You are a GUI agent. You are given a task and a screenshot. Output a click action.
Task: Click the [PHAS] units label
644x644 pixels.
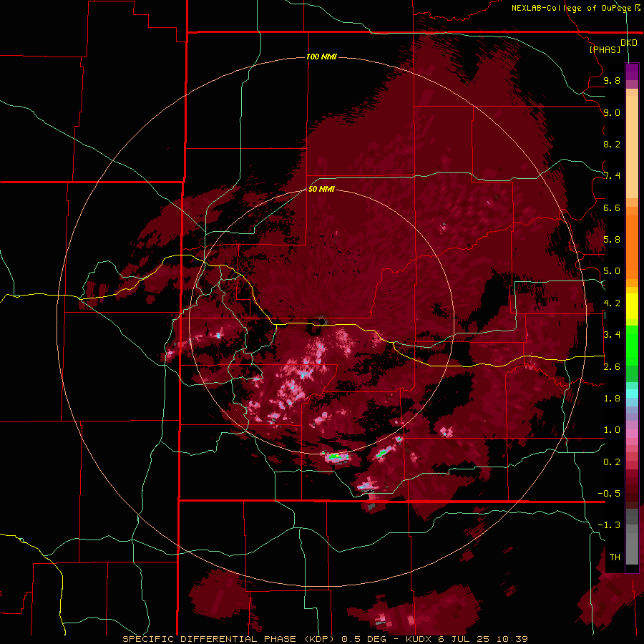click(605, 49)
